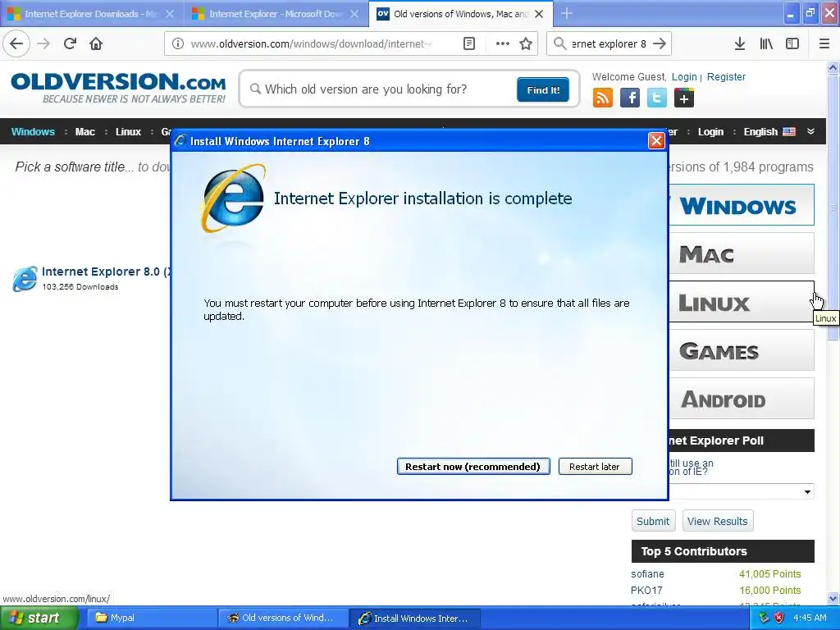This screenshot has height=630, width=840.
Task: Click the Register link
Action: (726, 76)
